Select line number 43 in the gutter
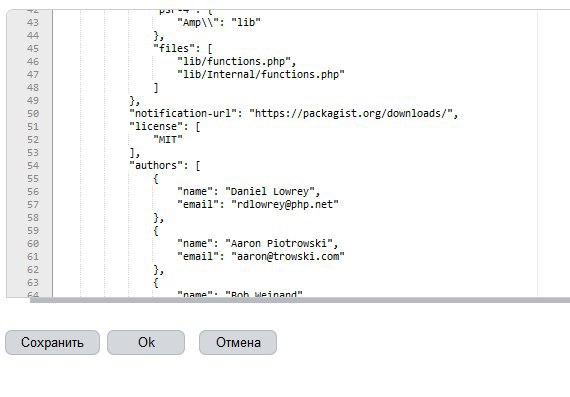This screenshot has width=570, height=397. coord(33,23)
